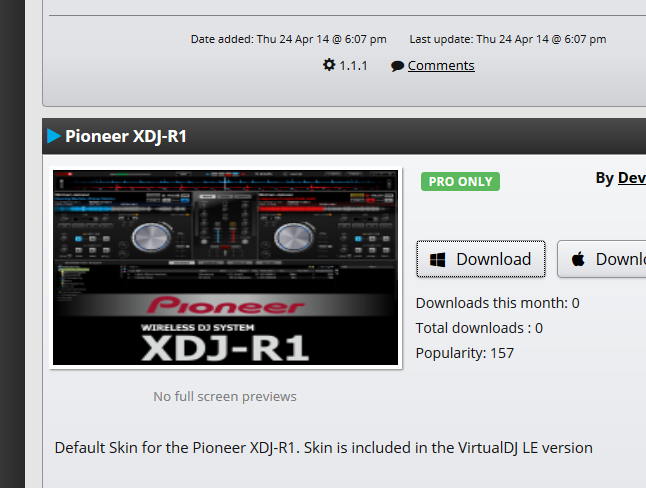Click the speech bubble comments icon
Viewport: 646px width, 496px height.
(x=397, y=66)
